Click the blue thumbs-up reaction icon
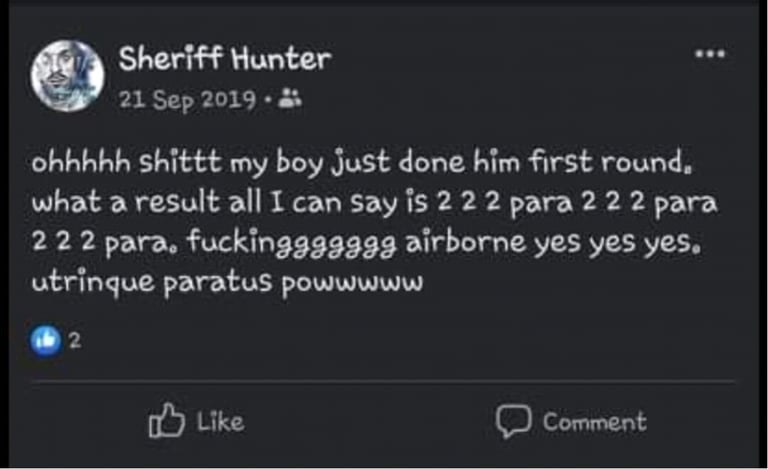The width and height of the screenshot is (768, 469). click(44, 340)
